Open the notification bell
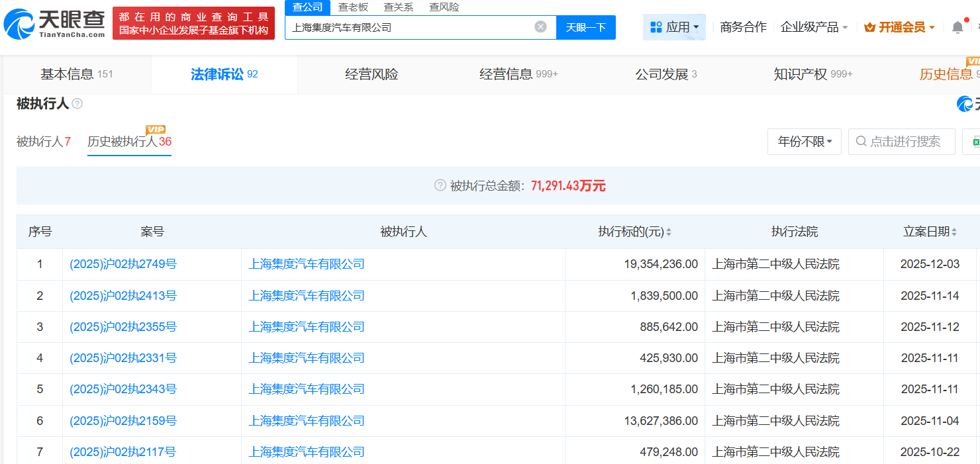980x464 pixels. click(957, 27)
